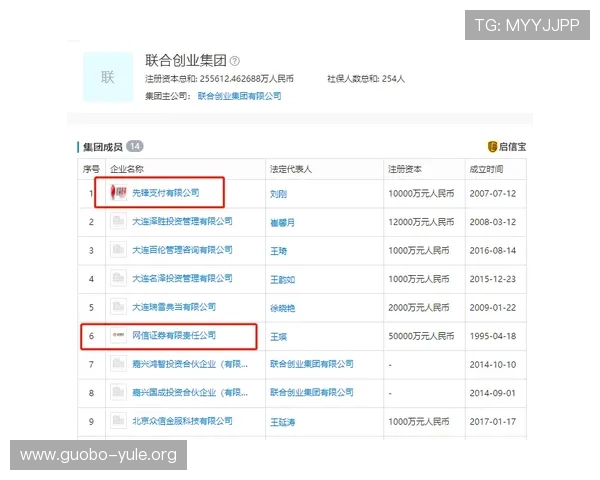Click the date 2017-01-17
Image resolution: width=600 pixels, height=480 pixels.
(x=493, y=421)
